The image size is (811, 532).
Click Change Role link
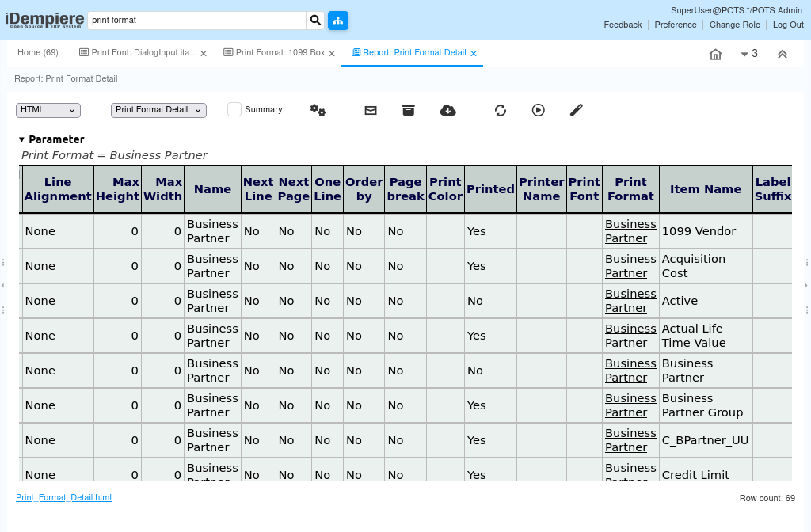point(734,25)
